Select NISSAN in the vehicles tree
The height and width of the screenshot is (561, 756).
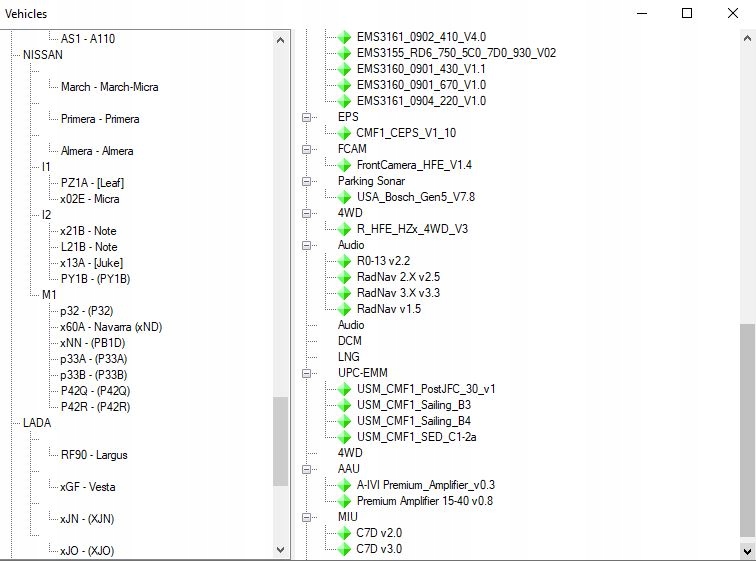[x=43, y=55]
